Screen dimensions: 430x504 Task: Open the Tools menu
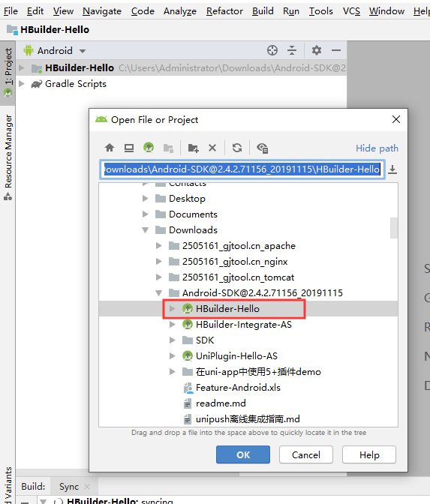coord(321,11)
